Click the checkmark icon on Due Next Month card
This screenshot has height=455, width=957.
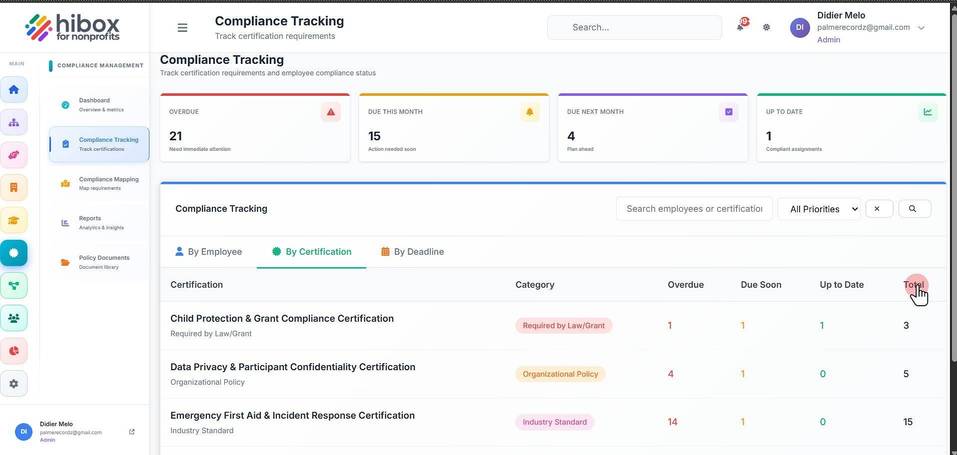click(729, 112)
